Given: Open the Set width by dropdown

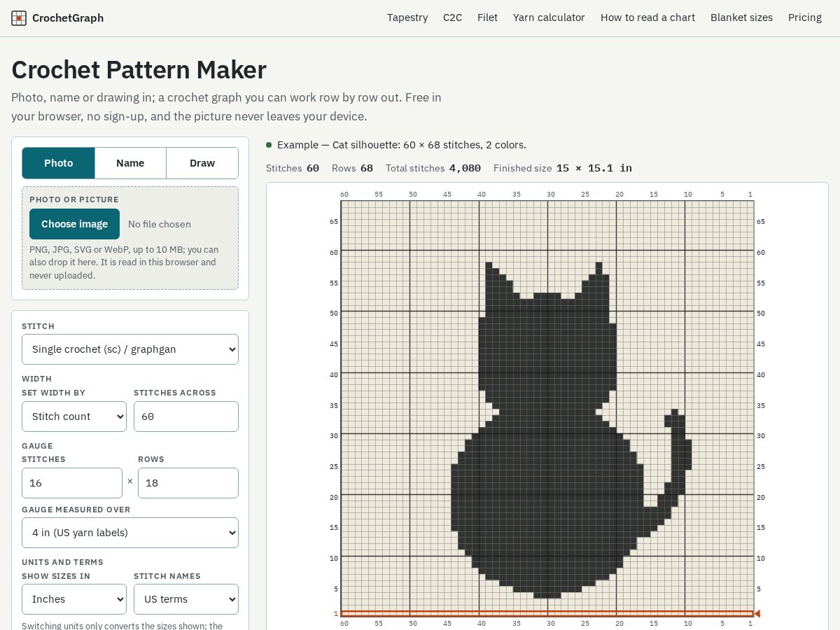Looking at the screenshot, I should tap(74, 416).
